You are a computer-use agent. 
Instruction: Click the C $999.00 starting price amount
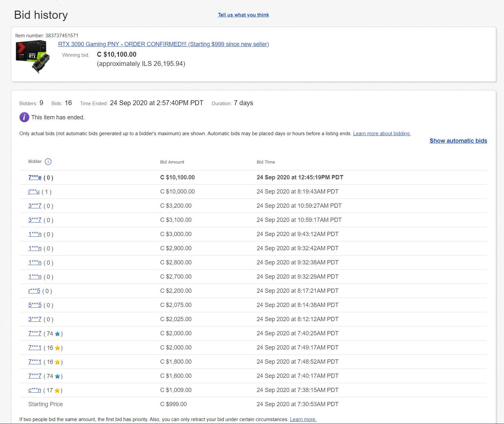(x=173, y=404)
